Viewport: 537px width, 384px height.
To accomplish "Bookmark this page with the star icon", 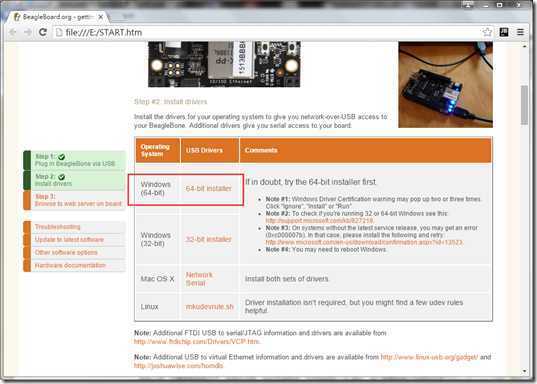I will [x=487, y=32].
